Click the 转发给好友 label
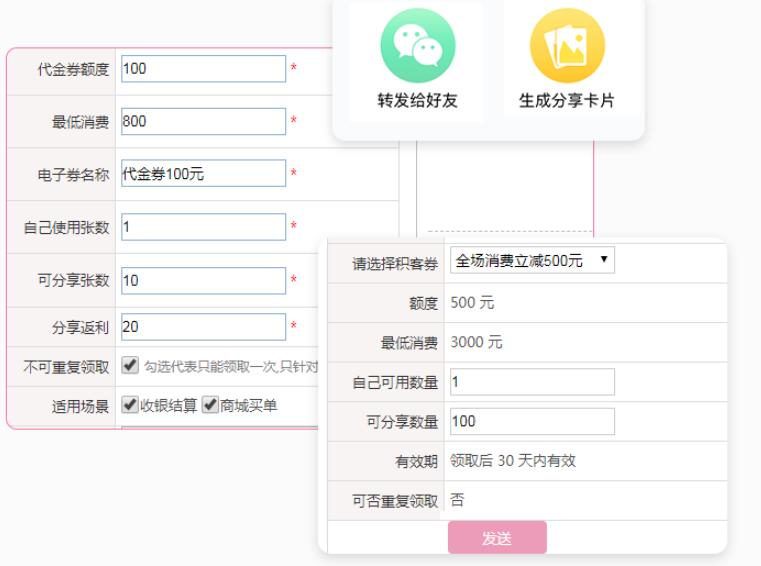The width and height of the screenshot is (761, 566). (417, 101)
